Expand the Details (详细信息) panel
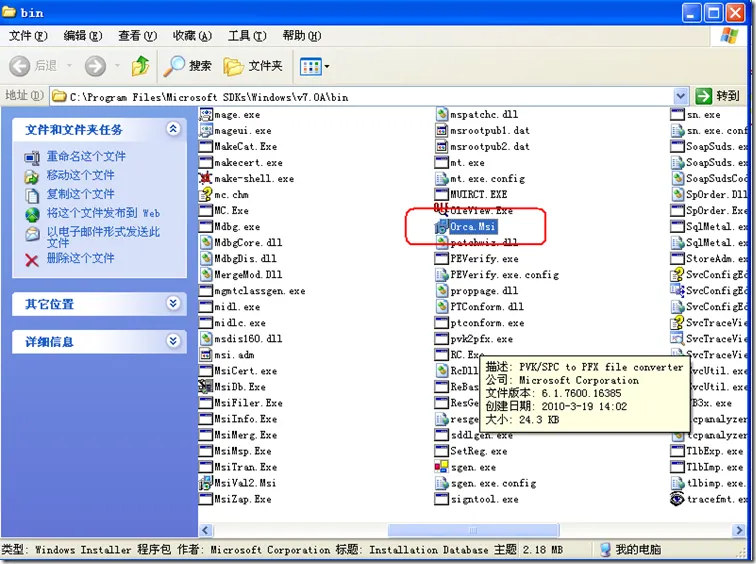The height and width of the screenshot is (564, 756). (173, 341)
